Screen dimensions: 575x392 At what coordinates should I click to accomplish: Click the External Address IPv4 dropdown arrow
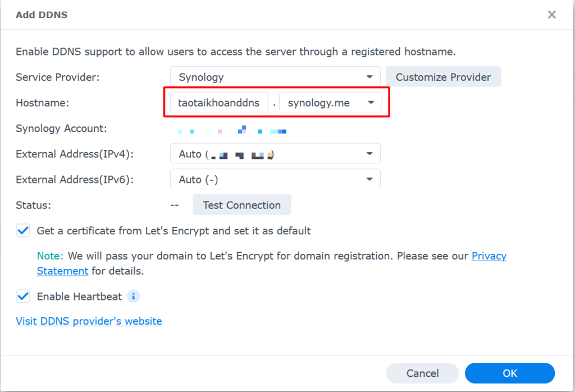(370, 153)
